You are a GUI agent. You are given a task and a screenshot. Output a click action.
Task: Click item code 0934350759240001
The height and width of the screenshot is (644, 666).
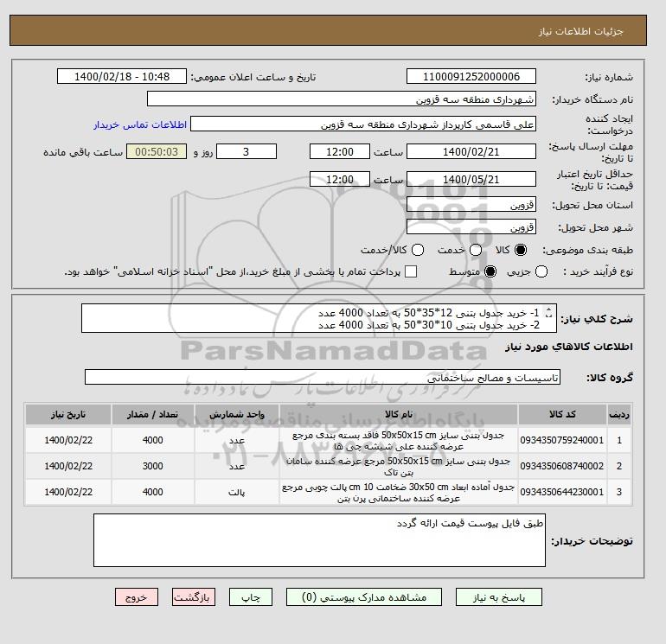point(562,440)
